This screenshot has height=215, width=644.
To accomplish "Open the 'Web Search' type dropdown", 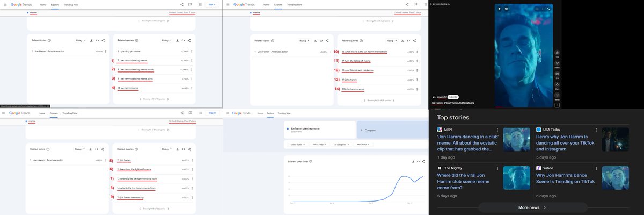I will pyautogui.click(x=363, y=145).
